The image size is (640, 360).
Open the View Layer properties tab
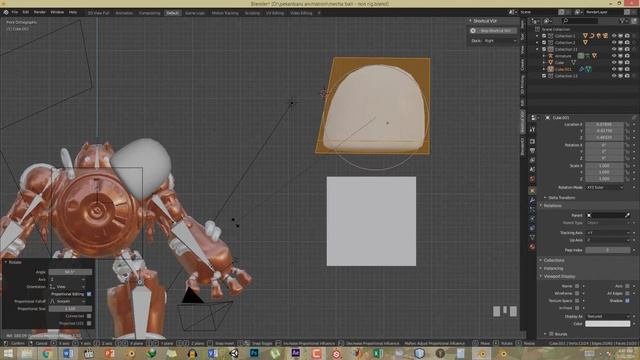click(532, 160)
